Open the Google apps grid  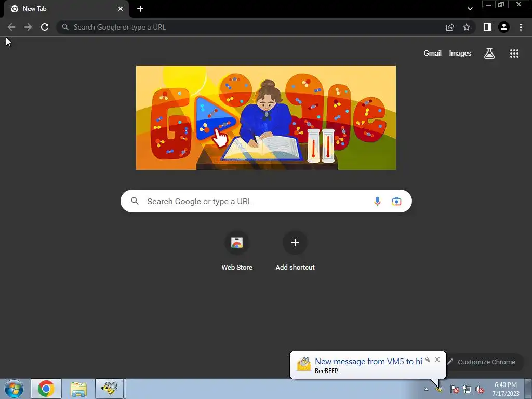[x=514, y=54]
